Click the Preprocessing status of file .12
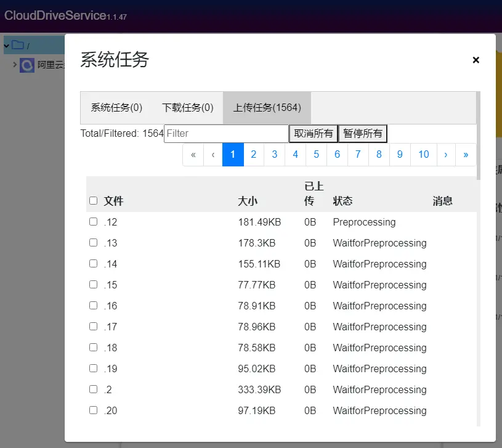Image resolution: width=502 pixels, height=448 pixels. tap(364, 222)
